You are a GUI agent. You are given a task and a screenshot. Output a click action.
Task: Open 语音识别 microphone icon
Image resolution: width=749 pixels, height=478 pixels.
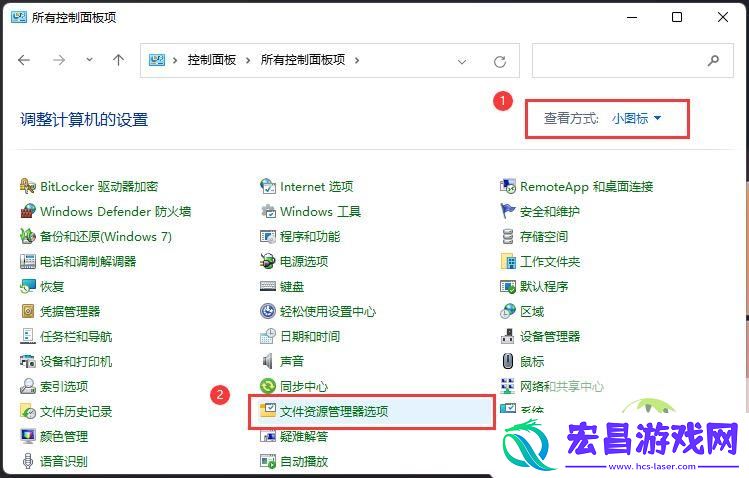28,461
